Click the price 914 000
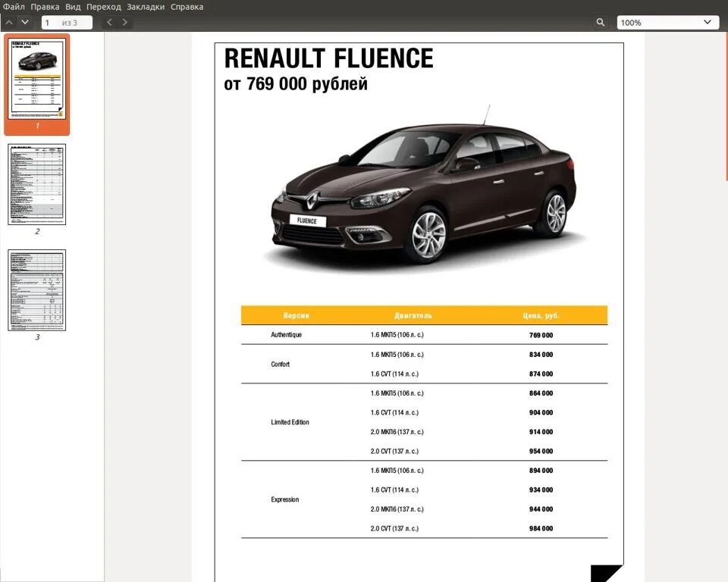 click(541, 432)
